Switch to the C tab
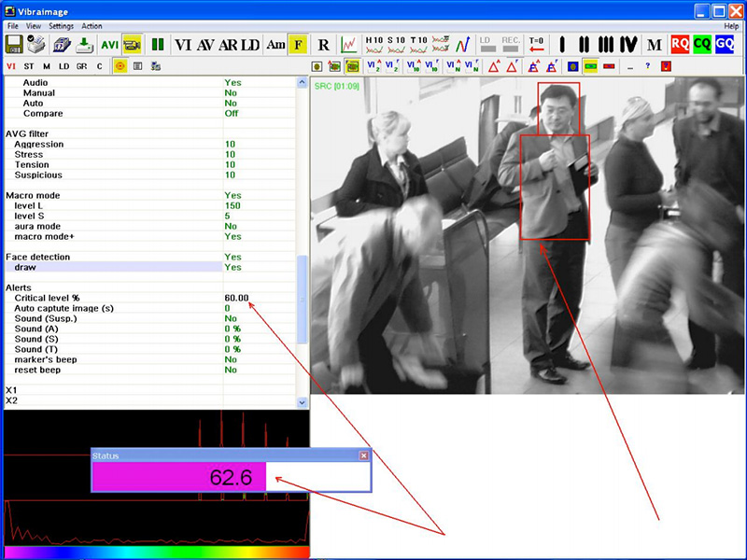Screen dimensions: 747x560 pos(99,66)
